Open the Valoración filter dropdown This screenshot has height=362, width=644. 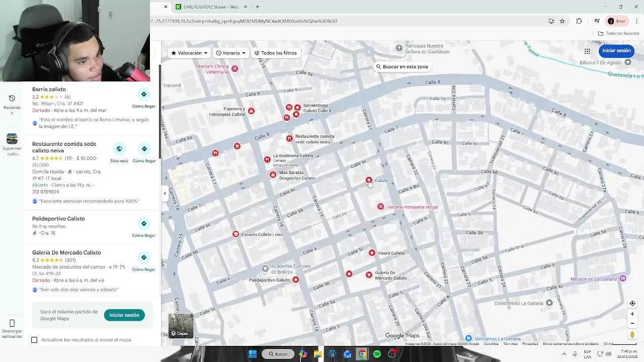point(189,53)
